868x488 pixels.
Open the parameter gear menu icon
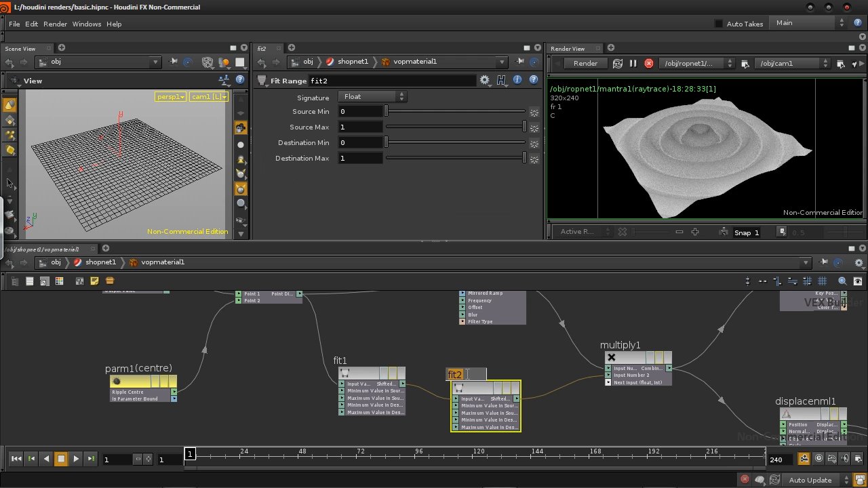(x=485, y=79)
